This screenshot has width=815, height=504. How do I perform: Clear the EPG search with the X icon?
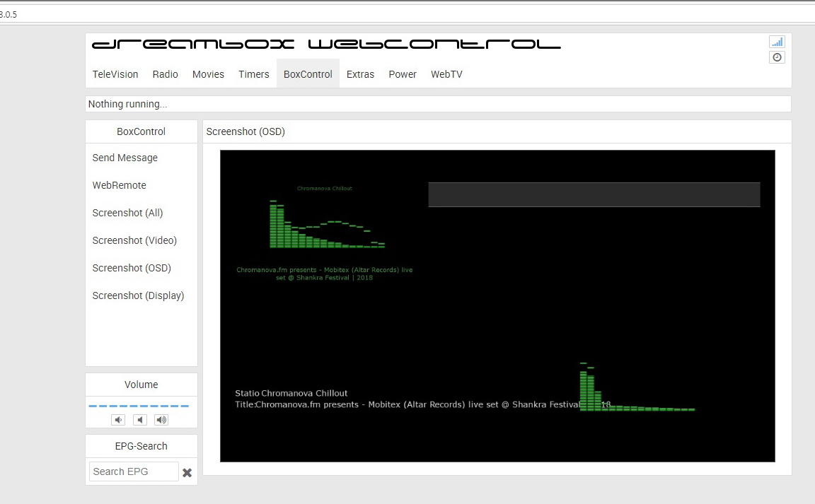coord(187,472)
